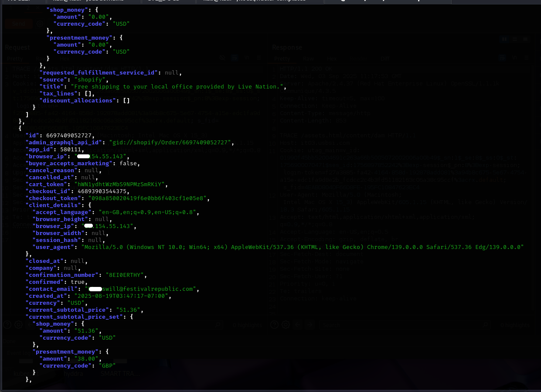Go to previous match with the Response back arrow
The height and width of the screenshot is (392, 541).
click(x=299, y=325)
